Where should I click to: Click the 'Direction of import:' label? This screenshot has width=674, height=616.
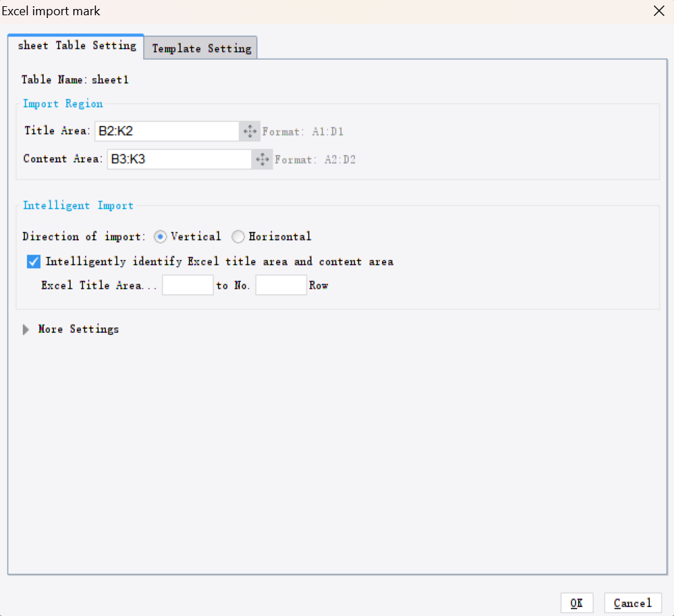[x=84, y=237]
